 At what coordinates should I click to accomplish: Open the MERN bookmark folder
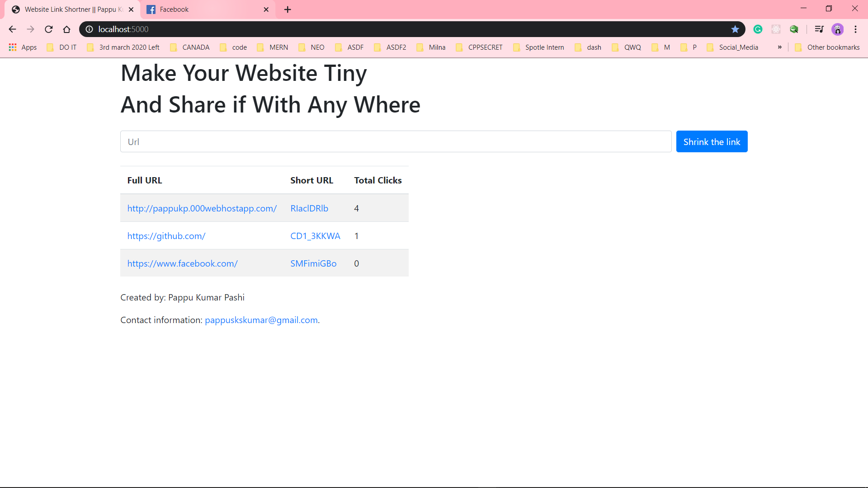(273, 47)
